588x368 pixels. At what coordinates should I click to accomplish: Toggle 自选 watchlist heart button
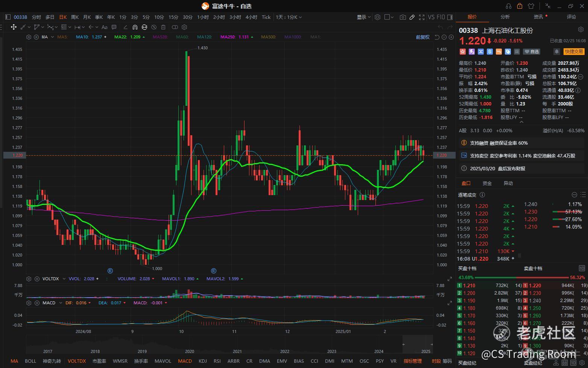[x=532, y=52]
